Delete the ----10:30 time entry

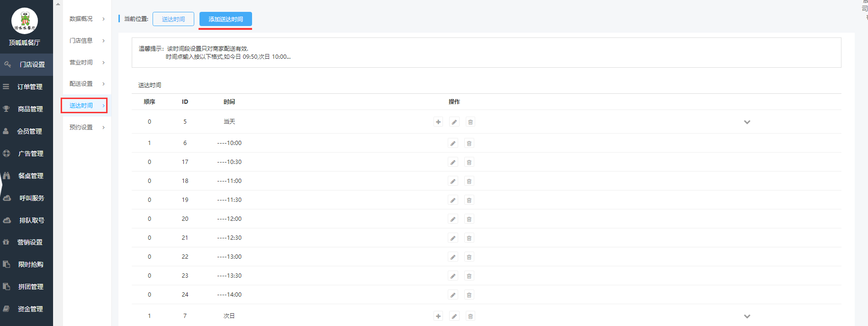coord(469,162)
